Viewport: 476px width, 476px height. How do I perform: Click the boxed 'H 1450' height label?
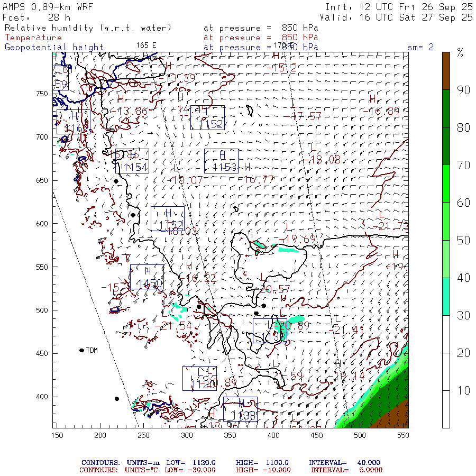pyautogui.click(x=147, y=277)
